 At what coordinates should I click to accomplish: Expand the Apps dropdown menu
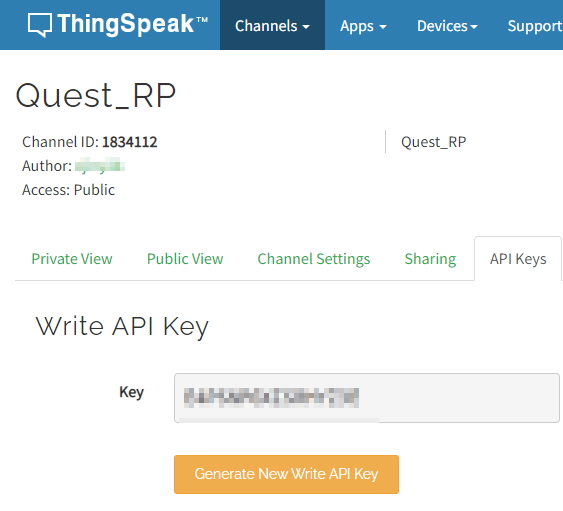point(363,26)
